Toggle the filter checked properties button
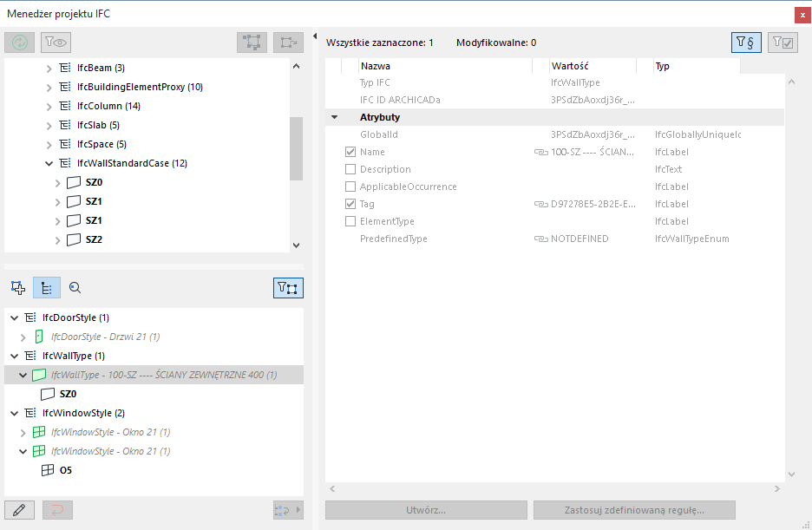812x530 pixels. point(783,43)
